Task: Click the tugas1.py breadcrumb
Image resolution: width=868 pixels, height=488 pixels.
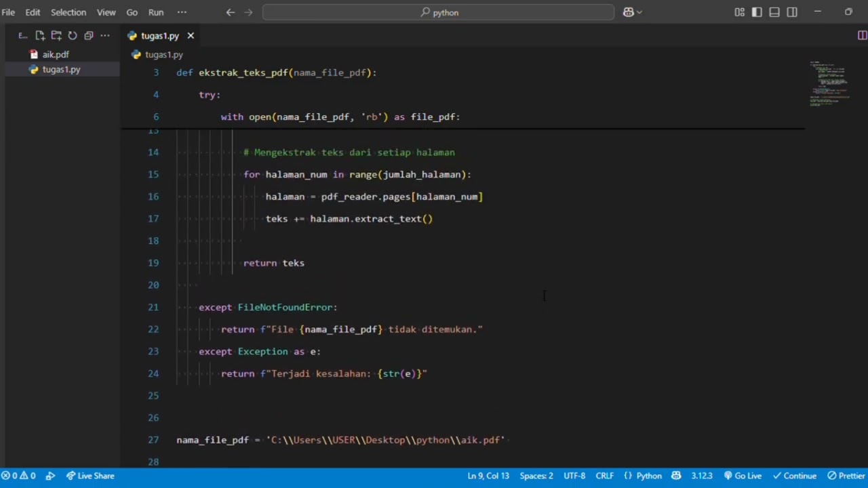Action: point(163,54)
